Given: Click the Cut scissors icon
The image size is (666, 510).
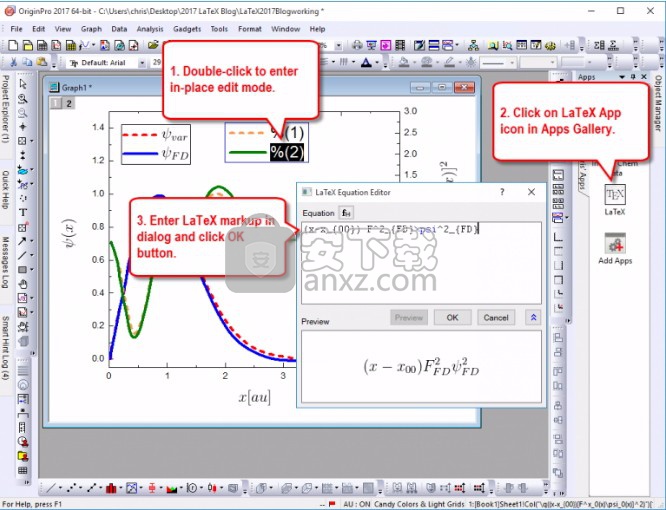Looking at the screenshot, I should [14, 62].
